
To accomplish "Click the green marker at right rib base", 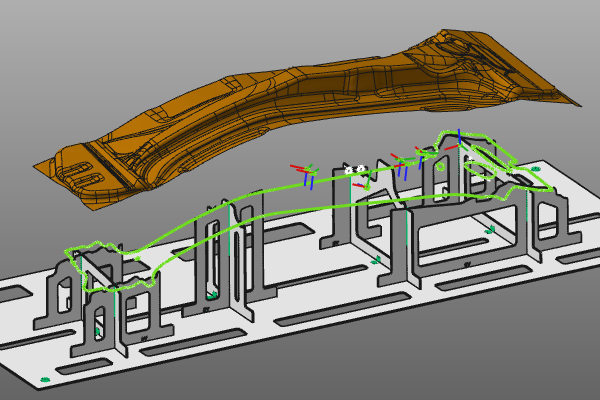I will tap(490, 231).
